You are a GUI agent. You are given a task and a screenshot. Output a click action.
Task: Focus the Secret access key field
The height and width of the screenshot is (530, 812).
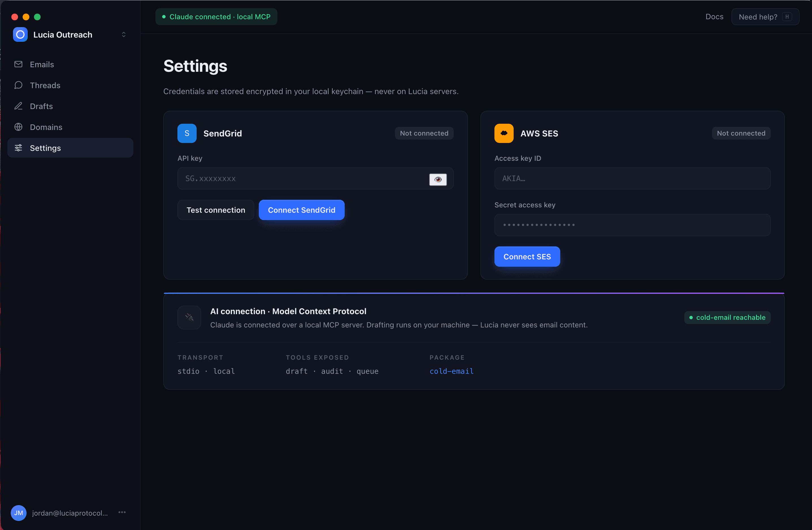tap(632, 225)
